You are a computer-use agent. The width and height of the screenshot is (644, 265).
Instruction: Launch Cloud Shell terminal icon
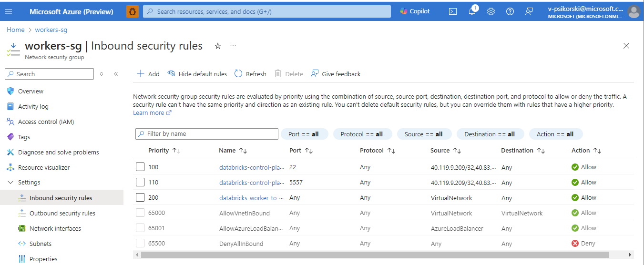(453, 11)
